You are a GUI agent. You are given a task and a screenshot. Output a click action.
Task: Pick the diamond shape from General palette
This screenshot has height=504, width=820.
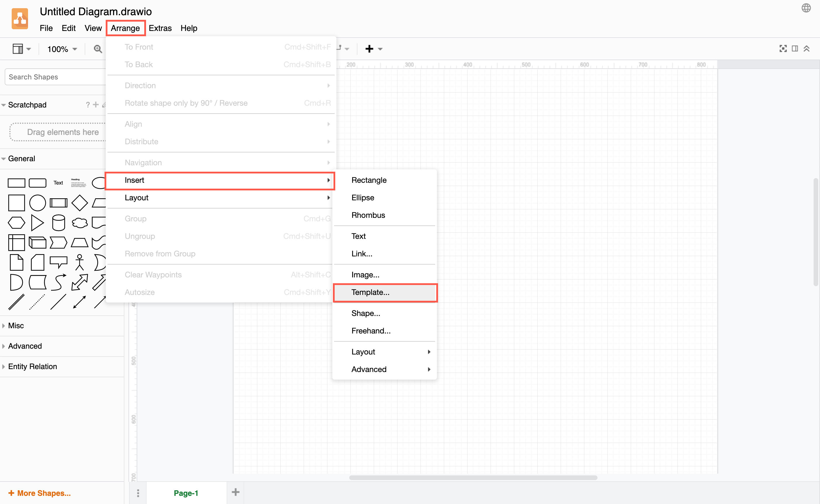(80, 203)
